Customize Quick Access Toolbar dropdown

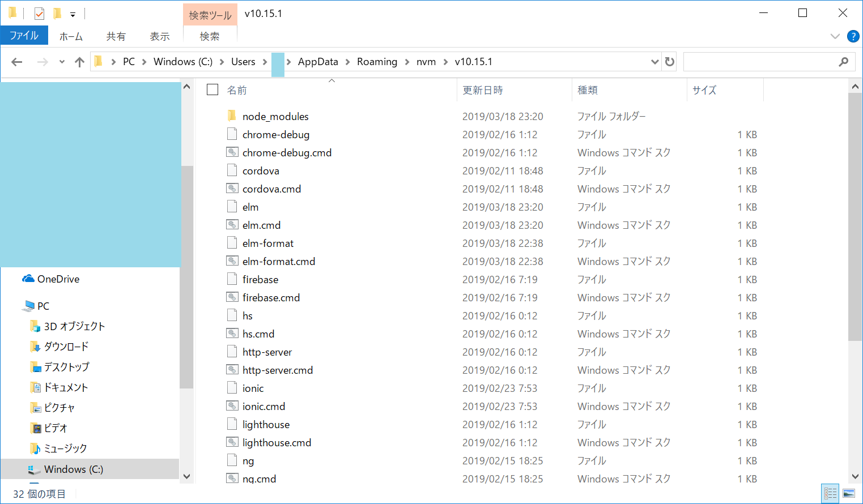click(x=73, y=14)
